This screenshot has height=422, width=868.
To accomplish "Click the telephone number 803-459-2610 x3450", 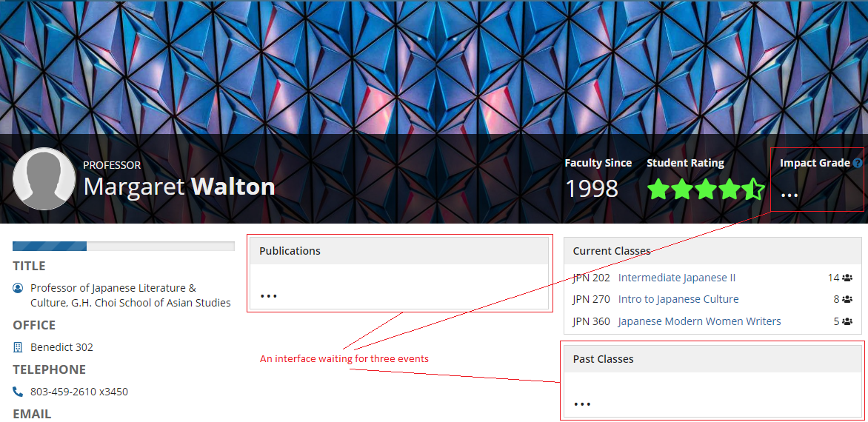I will click(x=79, y=392).
